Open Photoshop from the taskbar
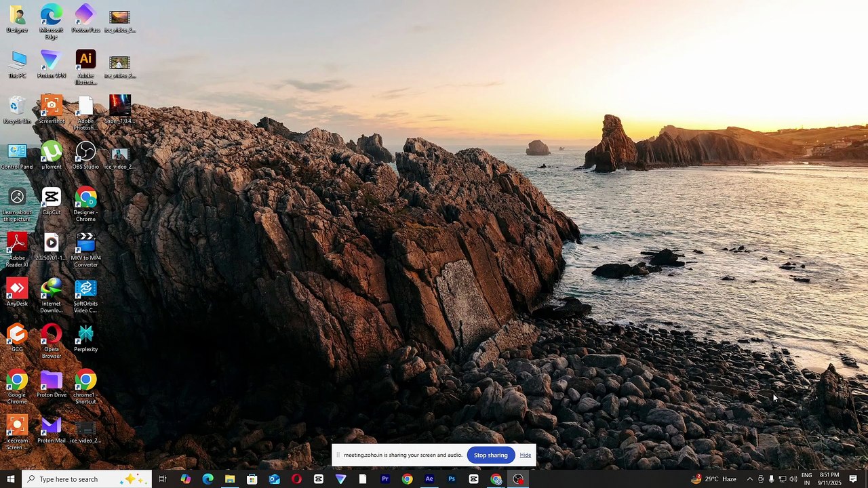Image resolution: width=868 pixels, height=488 pixels. coord(452,479)
